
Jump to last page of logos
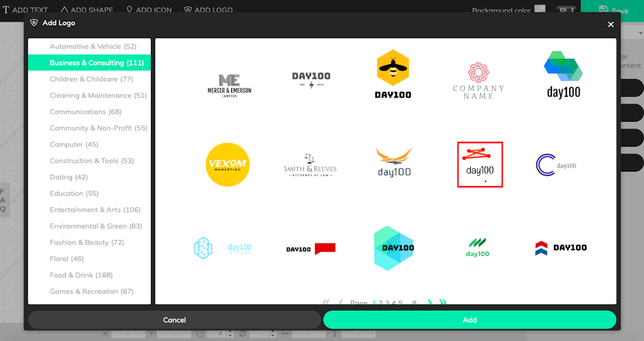443,302
